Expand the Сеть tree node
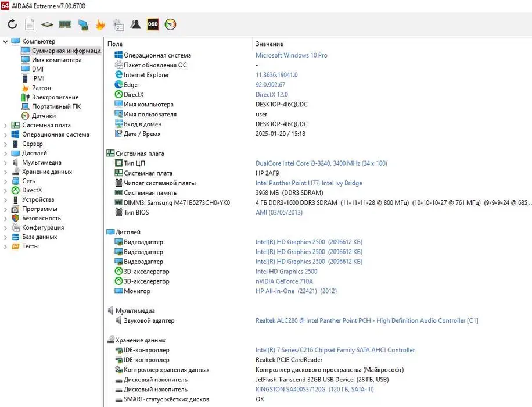 coord(5,181)
